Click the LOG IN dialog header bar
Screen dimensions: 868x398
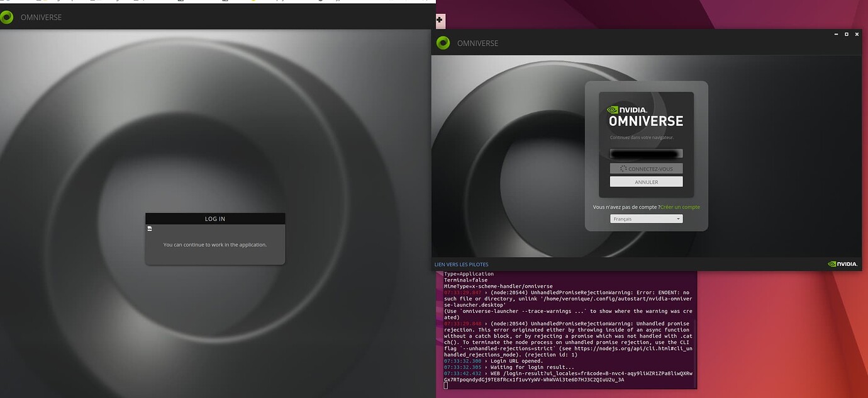coord(214,219)
